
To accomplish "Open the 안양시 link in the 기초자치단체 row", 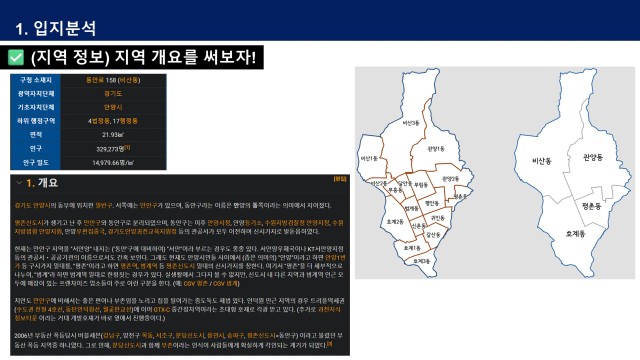I will tap(113, 107).
